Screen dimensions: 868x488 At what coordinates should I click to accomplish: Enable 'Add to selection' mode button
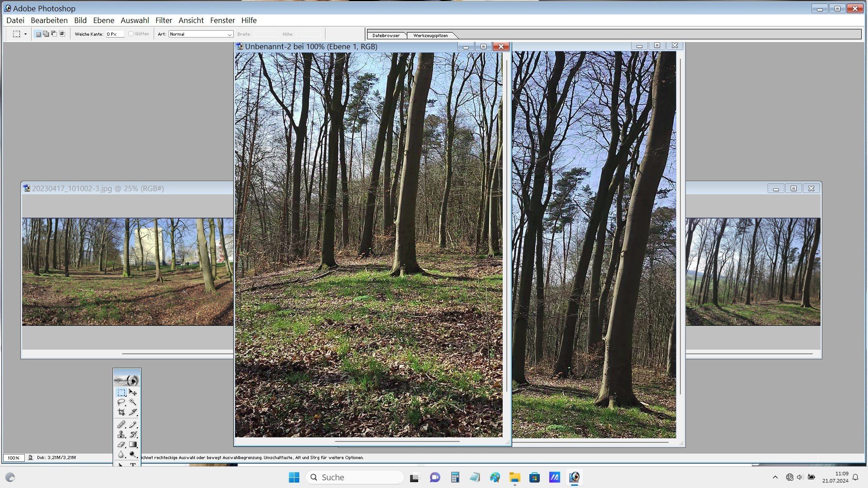tap(46, 34)
